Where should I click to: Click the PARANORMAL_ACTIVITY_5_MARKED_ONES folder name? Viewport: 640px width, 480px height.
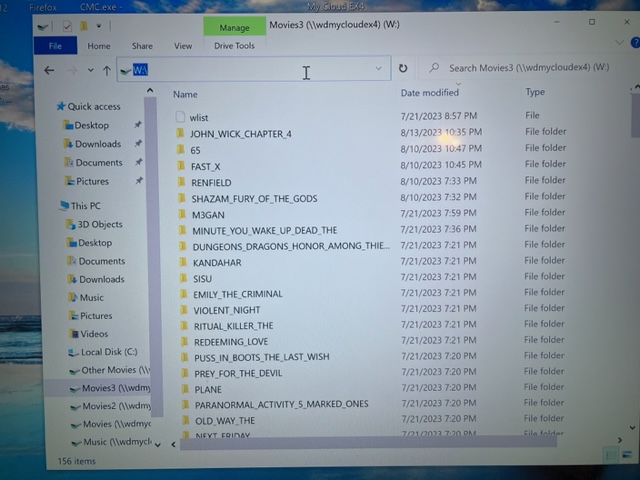tap(282, 404)
